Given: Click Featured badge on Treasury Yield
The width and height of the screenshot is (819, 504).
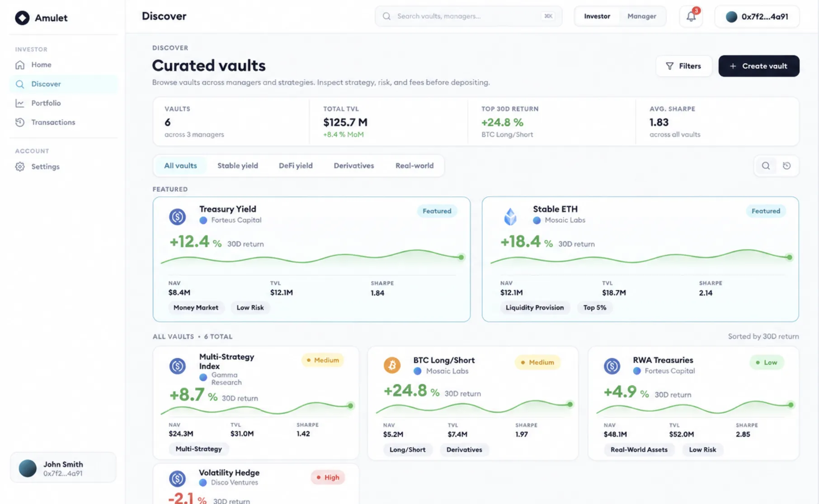Looking at the screenshot, I should point(437,211).
